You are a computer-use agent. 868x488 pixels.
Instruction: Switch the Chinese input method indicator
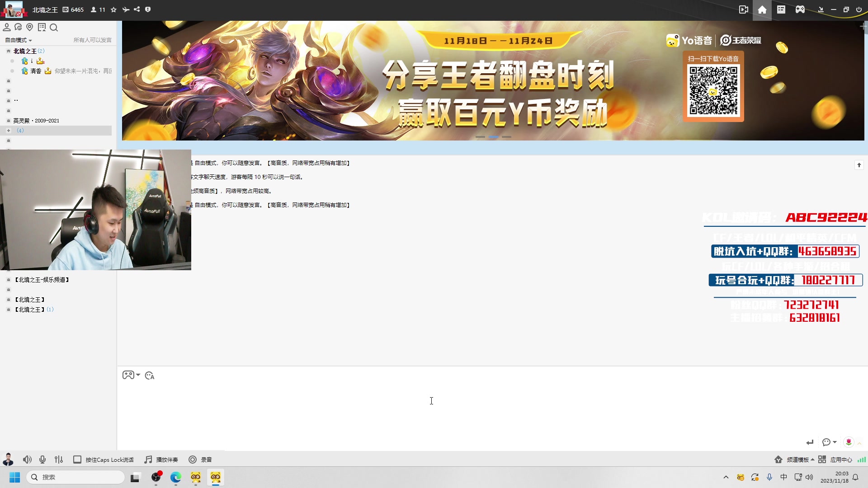coord(783,477)
